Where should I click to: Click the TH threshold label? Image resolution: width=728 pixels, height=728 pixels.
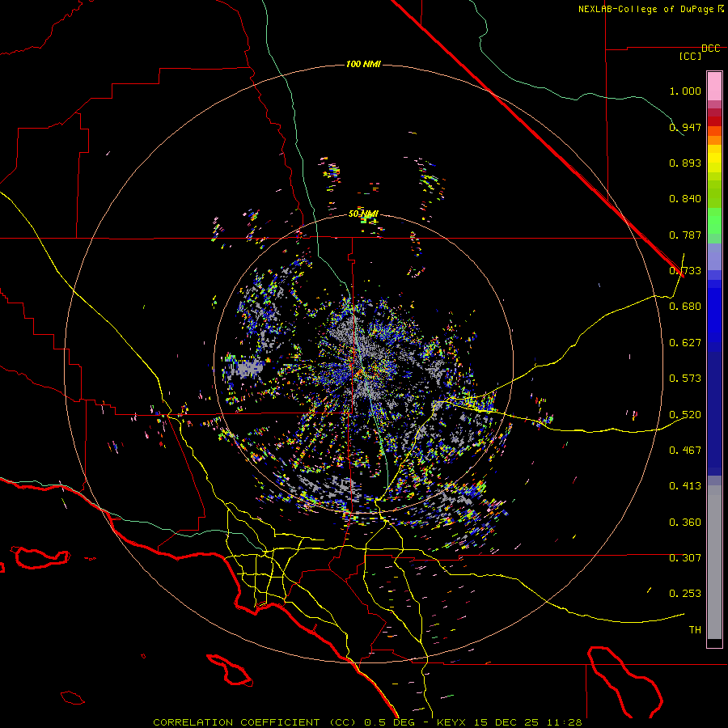(x=695, y=630)
